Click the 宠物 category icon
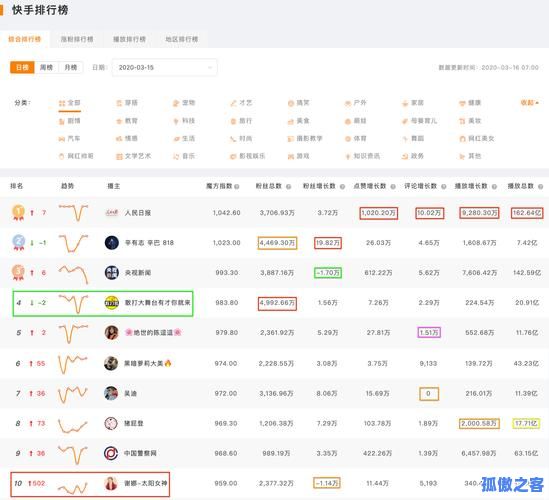 click(x=176, y=103)
